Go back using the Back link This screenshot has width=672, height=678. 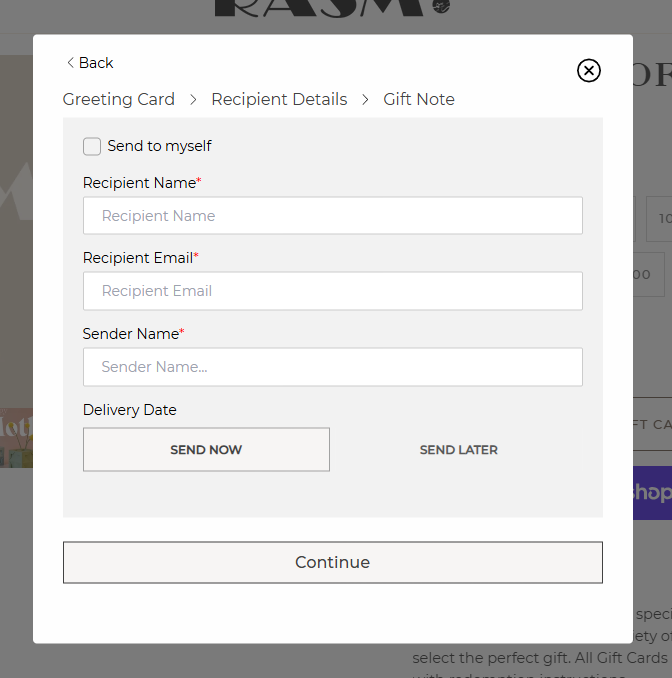90,63
